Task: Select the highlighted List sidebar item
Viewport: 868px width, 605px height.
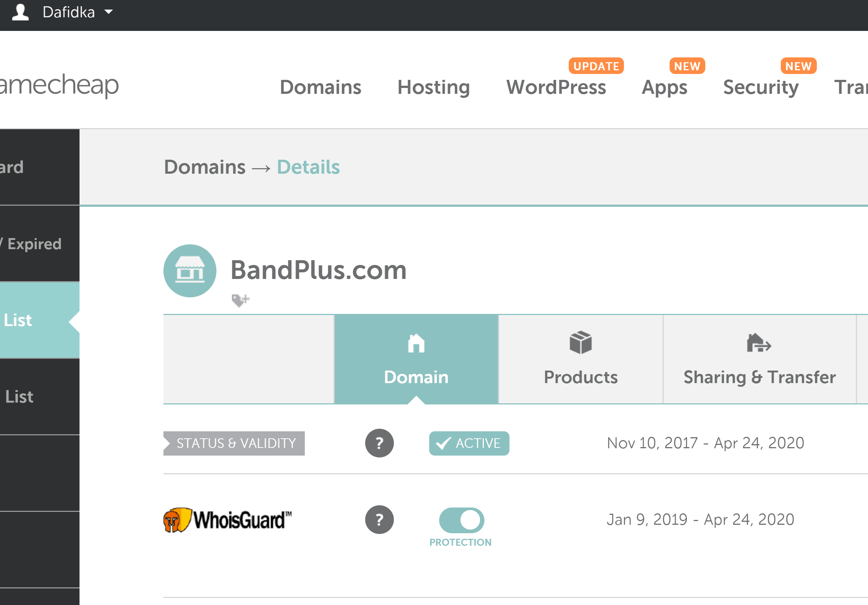Action: pyautogui.click(x=18, y=321)
